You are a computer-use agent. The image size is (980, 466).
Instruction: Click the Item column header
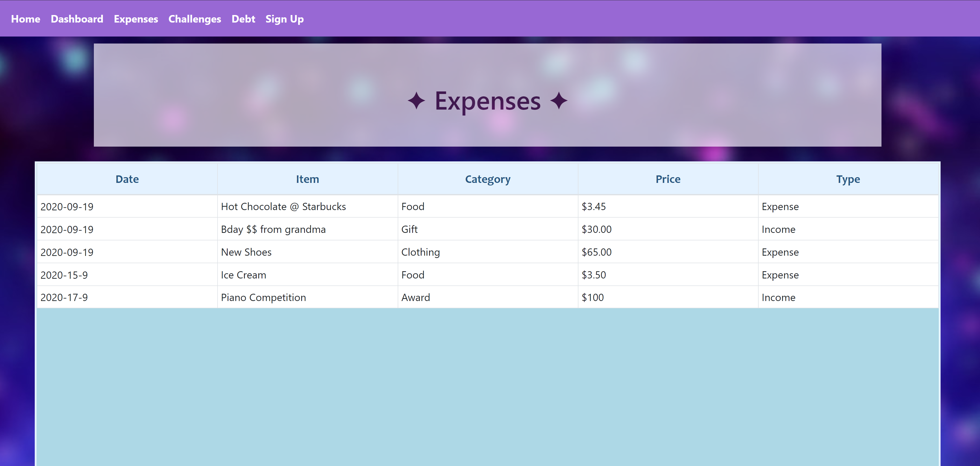[x=307, y=179]
